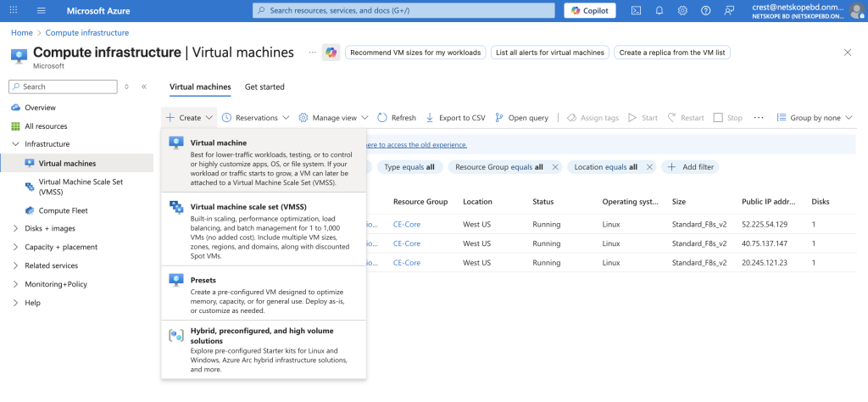Image resolution: width=868 pixels, height=402 pixels.
Task: Click the 40.75.137.147 public IP cell
Action: 765,243
